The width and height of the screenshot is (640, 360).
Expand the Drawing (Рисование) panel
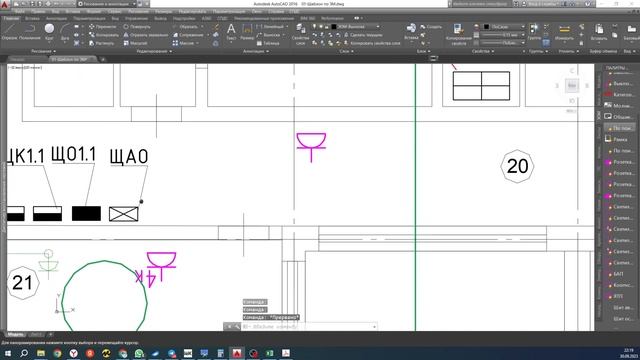coord(43,51)
